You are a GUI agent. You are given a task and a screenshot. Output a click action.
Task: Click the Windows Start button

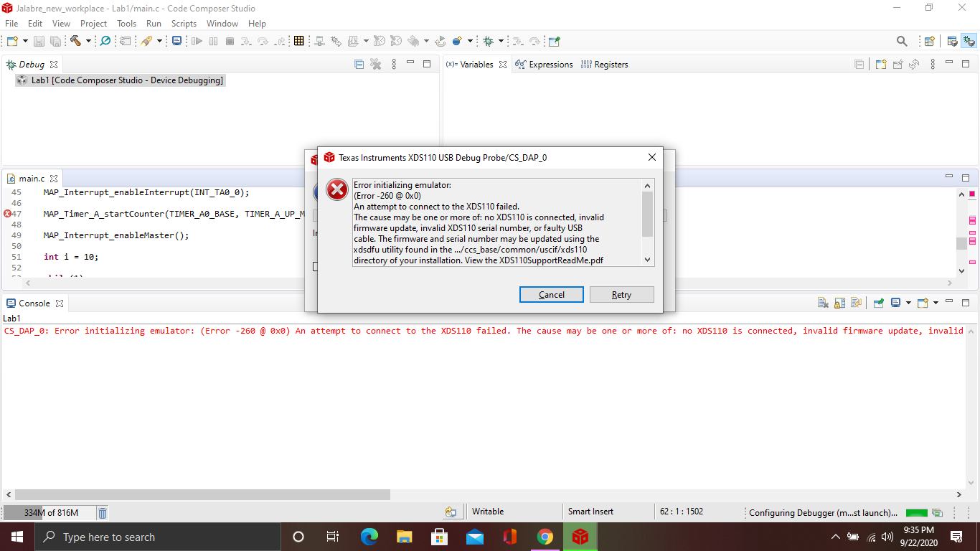coord(17,537)
